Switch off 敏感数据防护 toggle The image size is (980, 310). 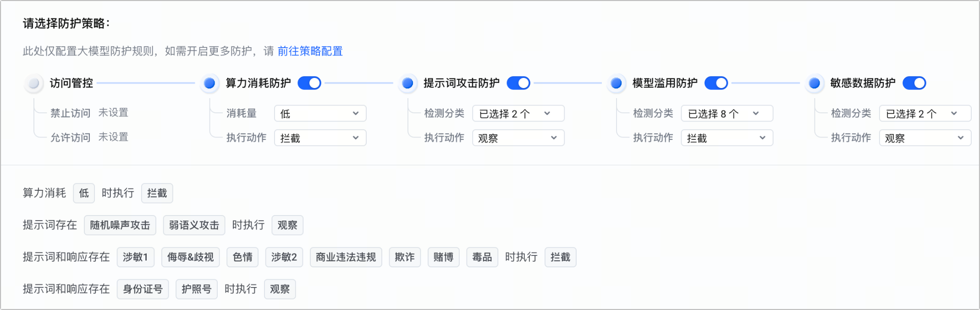point(914,83)
